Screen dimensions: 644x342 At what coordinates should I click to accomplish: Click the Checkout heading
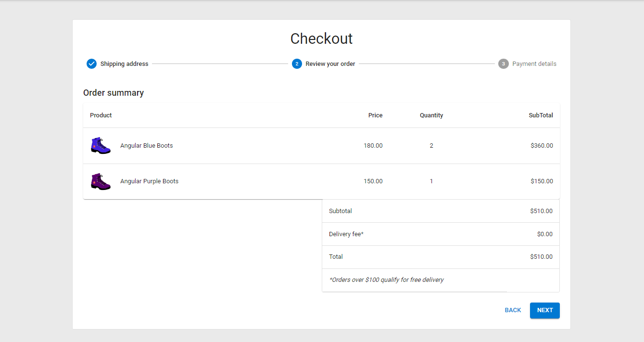pos(321,38)
